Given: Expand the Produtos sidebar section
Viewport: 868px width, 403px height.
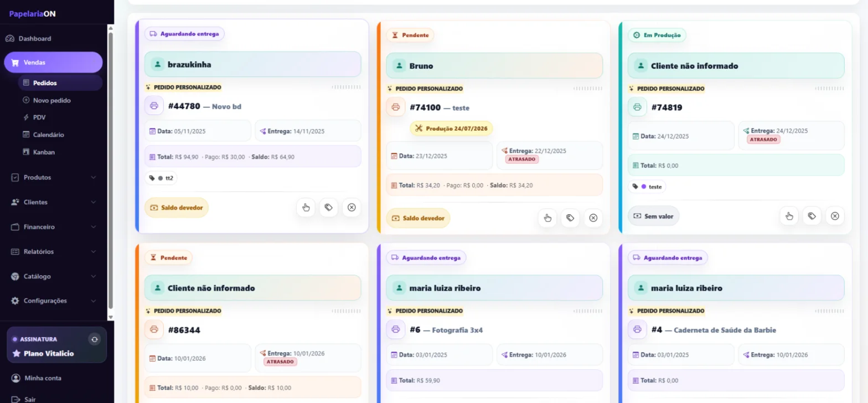Looking at the screenshot, I should pos(53,177).
